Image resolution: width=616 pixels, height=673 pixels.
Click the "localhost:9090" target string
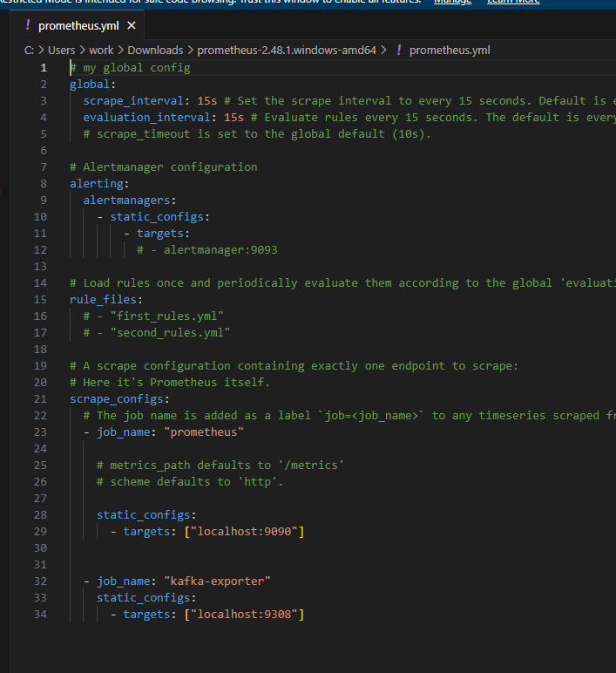(244, 532)
